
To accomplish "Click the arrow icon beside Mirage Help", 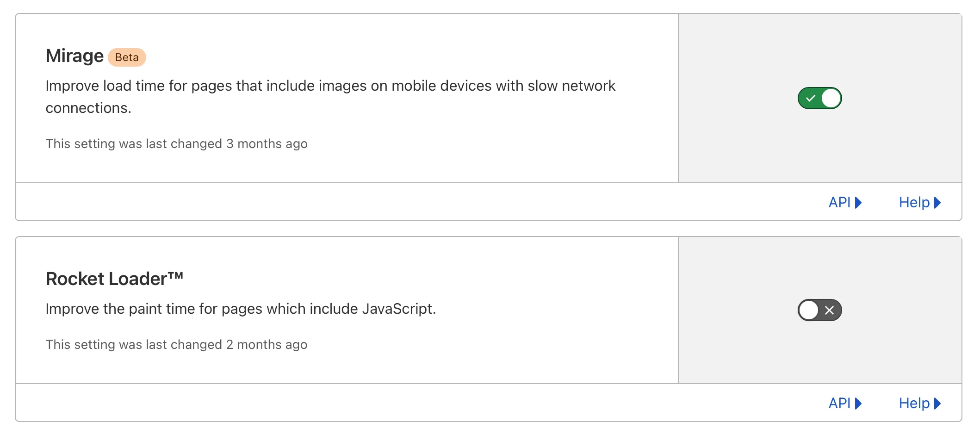I will tap(937, 203).
